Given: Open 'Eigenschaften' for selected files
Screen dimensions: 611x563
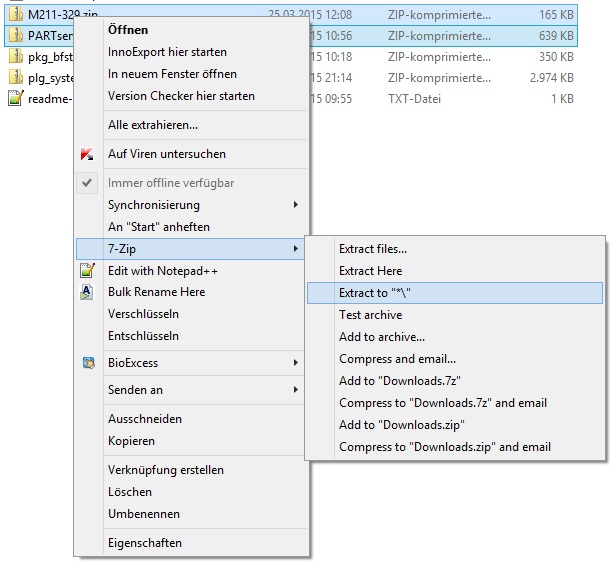Looking at the screenshot, I should (144, 543).
